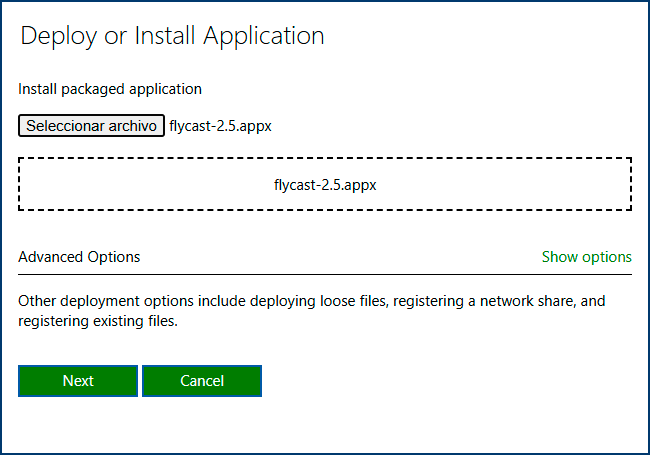Cancel the application deployment dialog
This screenshot has height=455, width=650.
tap(202, 381)
